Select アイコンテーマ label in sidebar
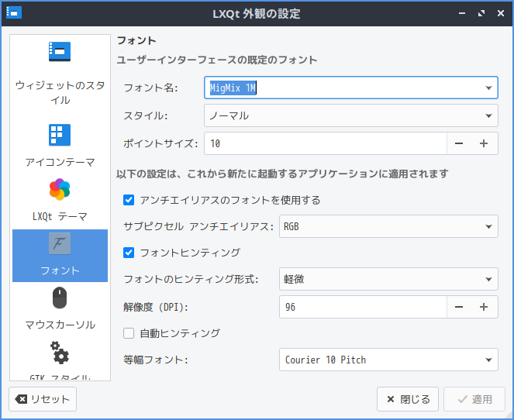The image size is (514, 420). (60, 162)
